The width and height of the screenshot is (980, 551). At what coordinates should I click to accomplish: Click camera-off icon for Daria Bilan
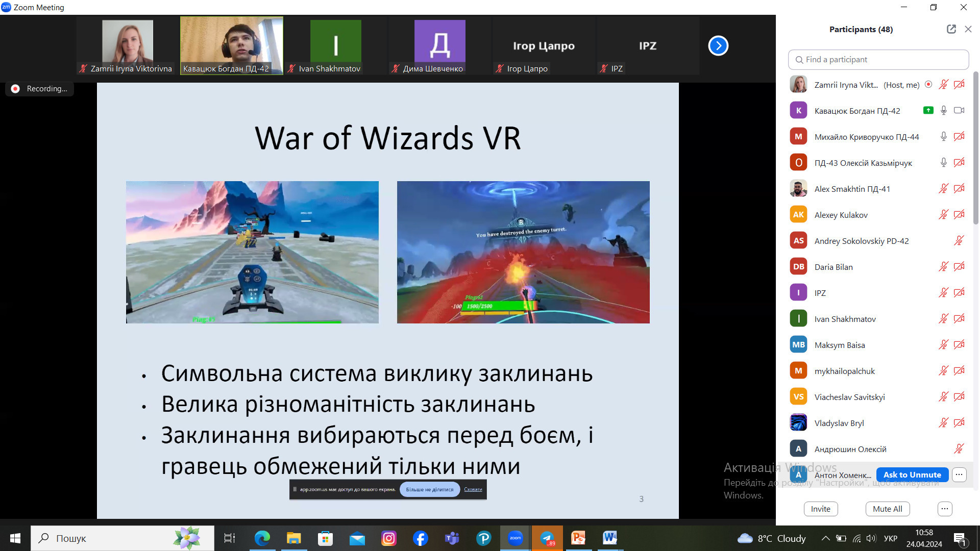point(959,267)
